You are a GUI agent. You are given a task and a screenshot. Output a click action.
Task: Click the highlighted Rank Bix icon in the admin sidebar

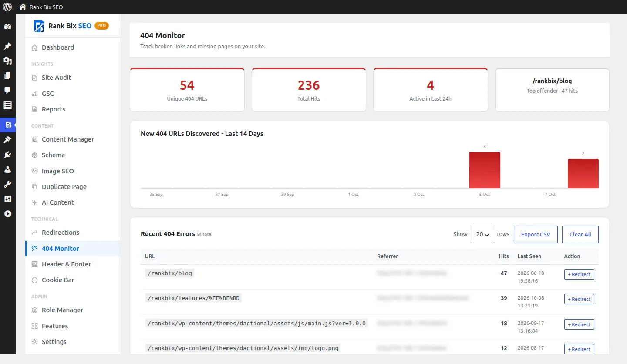click(7, 125)
